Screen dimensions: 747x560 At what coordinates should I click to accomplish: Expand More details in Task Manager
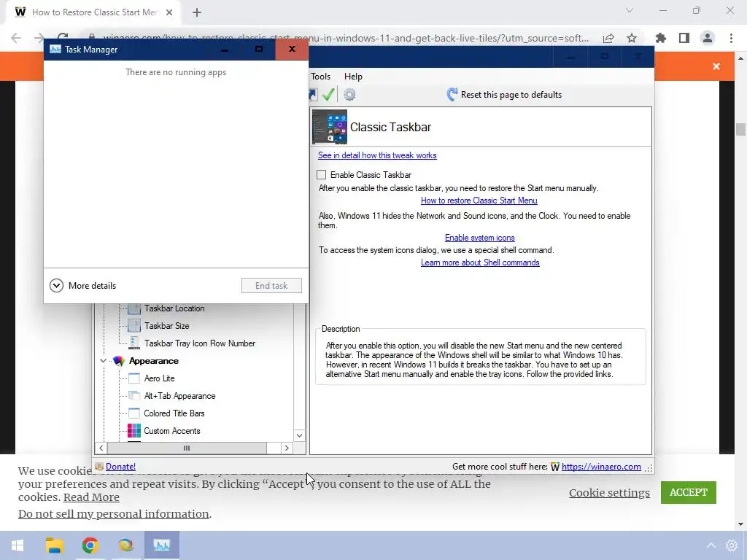click(x=83, y=286)
